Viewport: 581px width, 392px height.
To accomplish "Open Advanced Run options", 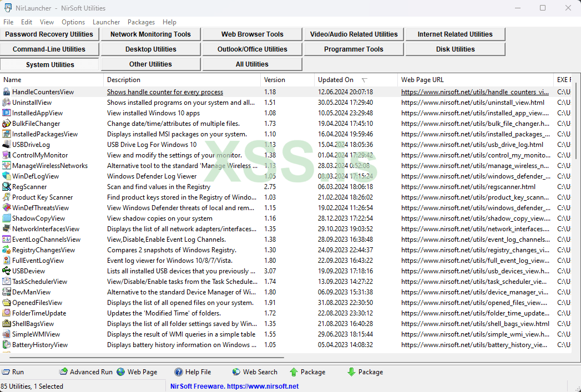I will coord(85,372).
